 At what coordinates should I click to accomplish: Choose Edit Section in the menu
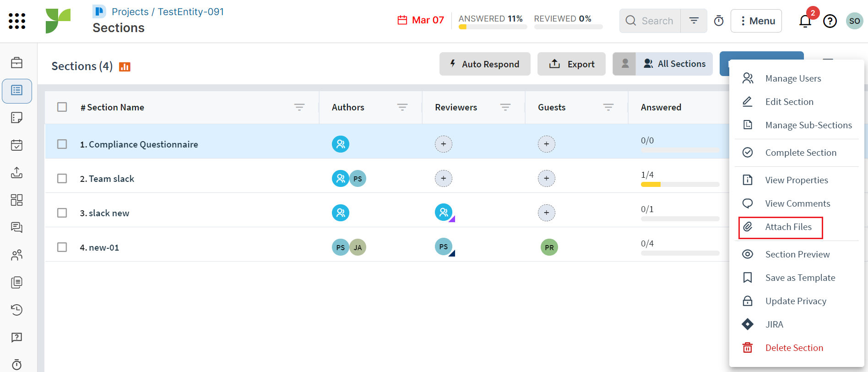(797, 102)
